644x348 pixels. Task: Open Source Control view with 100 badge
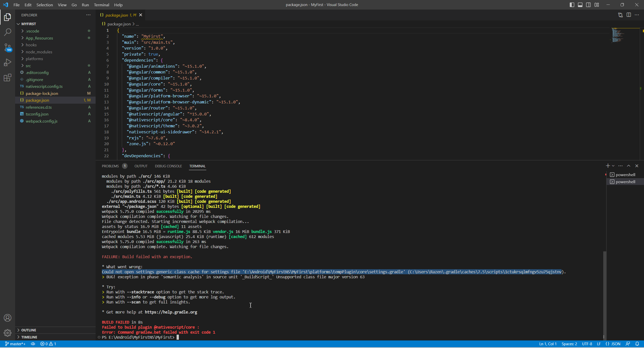click(8, 47)
